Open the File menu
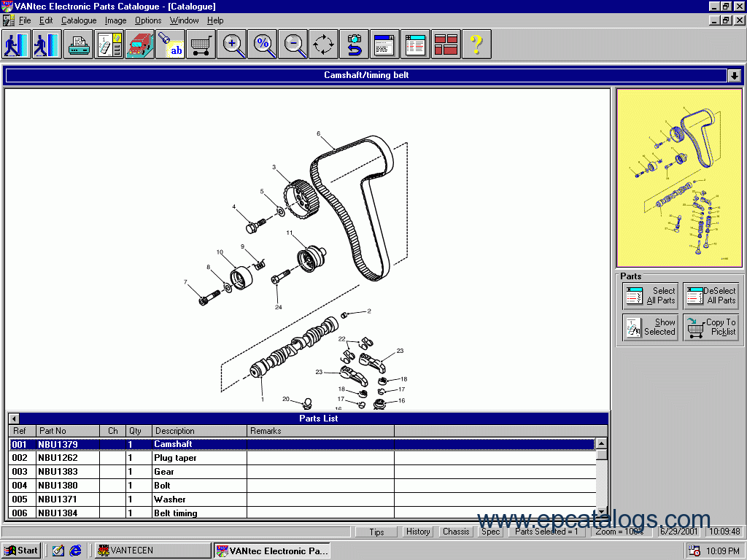 pos(24,20)
